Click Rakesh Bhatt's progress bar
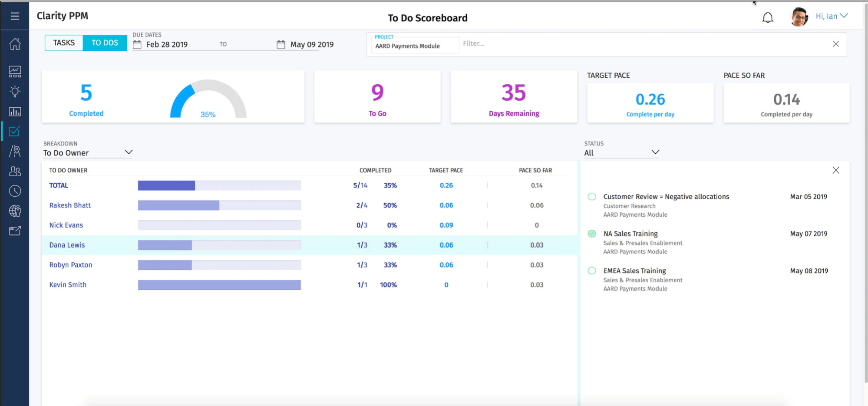The width and height of the screenshot is (868, 406). pyautogui.click(x=219, y=205)
